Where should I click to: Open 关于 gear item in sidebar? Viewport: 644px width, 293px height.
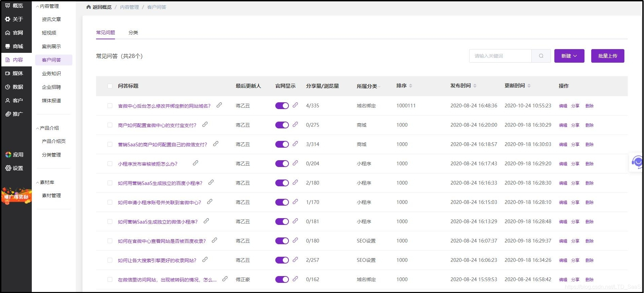(x=14, y=19)
